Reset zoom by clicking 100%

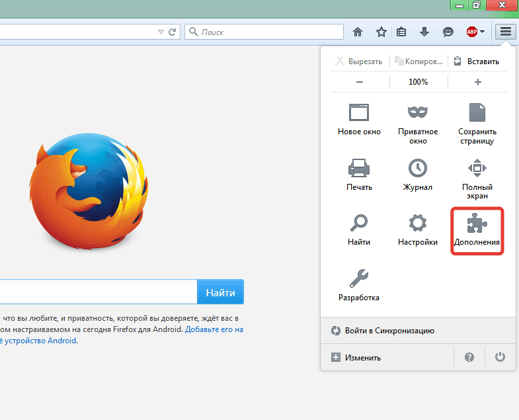pos(419,82)
